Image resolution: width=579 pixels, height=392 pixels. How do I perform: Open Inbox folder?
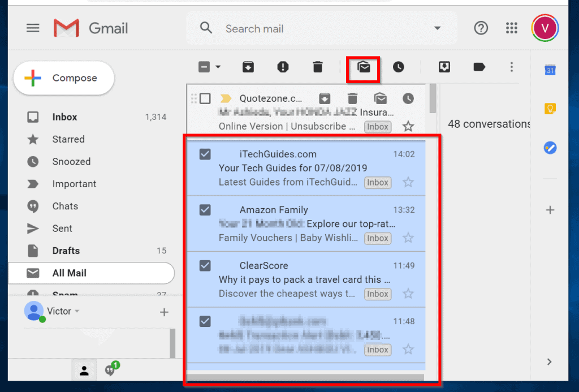coord(91,117)
